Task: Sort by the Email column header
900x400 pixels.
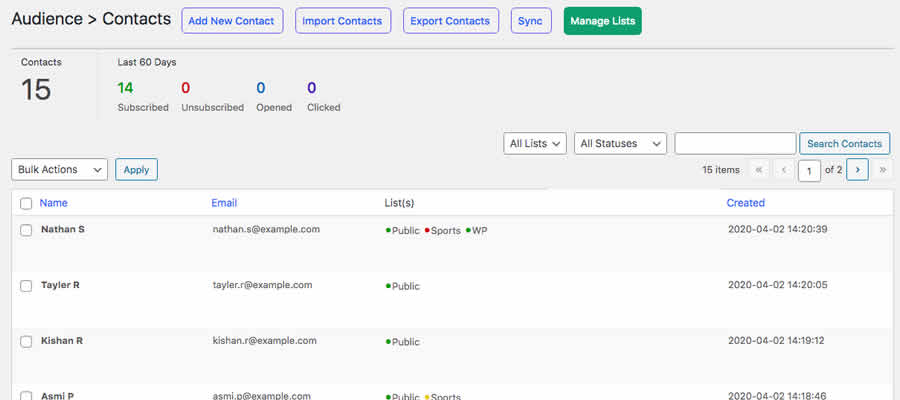Action: pyautogui.click(x=224, y=203)
